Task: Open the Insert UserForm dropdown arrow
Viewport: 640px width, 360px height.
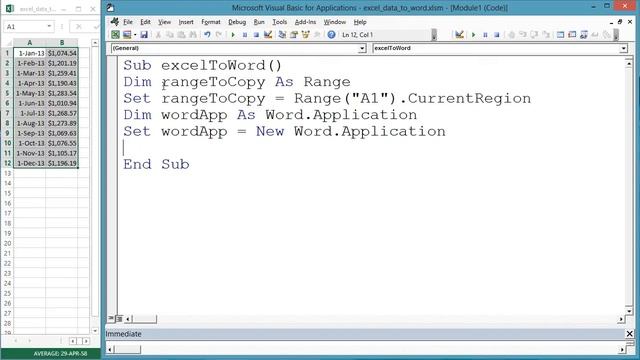Action: (x=135, y=35)
